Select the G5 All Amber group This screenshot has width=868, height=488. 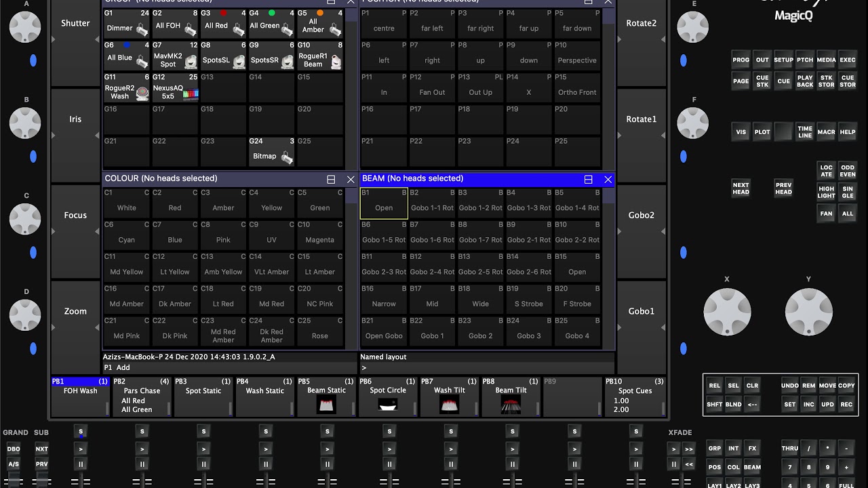pos(320,23)
